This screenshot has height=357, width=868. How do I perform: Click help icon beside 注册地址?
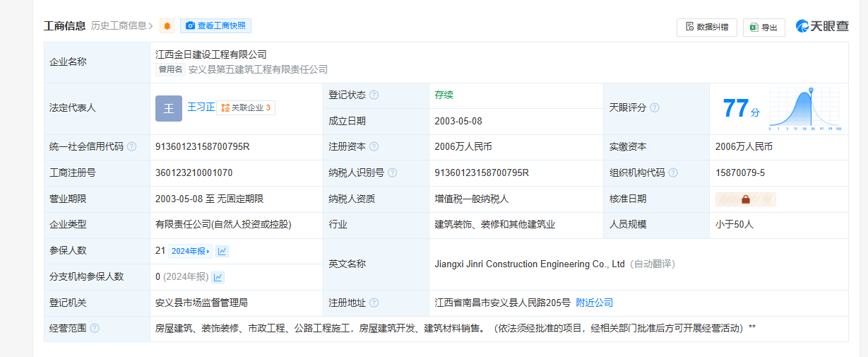[374, 303]
